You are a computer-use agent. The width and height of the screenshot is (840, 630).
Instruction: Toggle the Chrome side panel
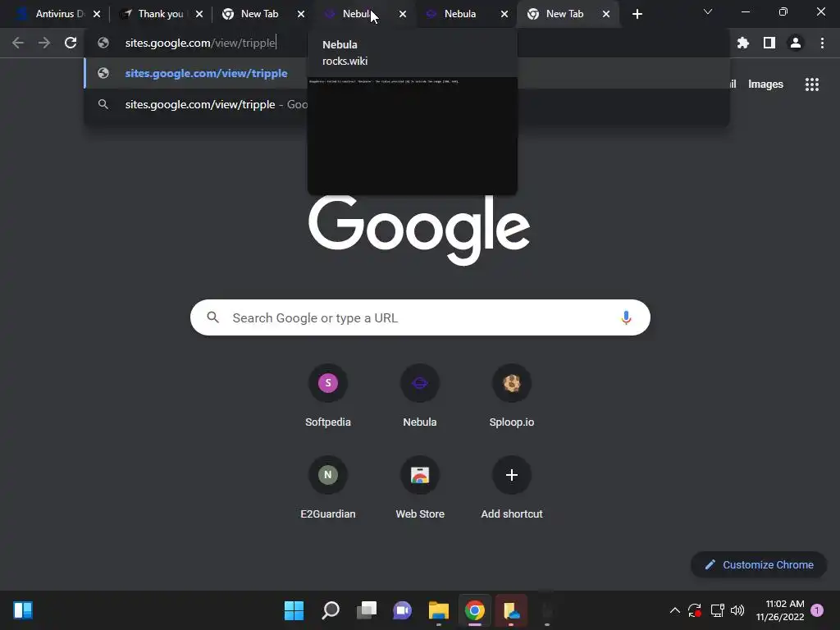pos(769,43)
